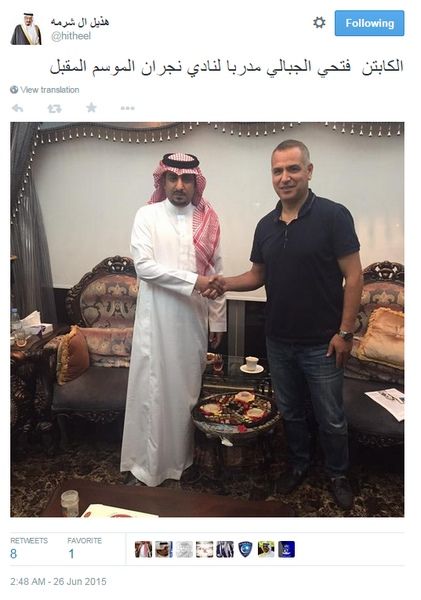Retweet this tweet using the retweet icon

click(x=54, y=108)
